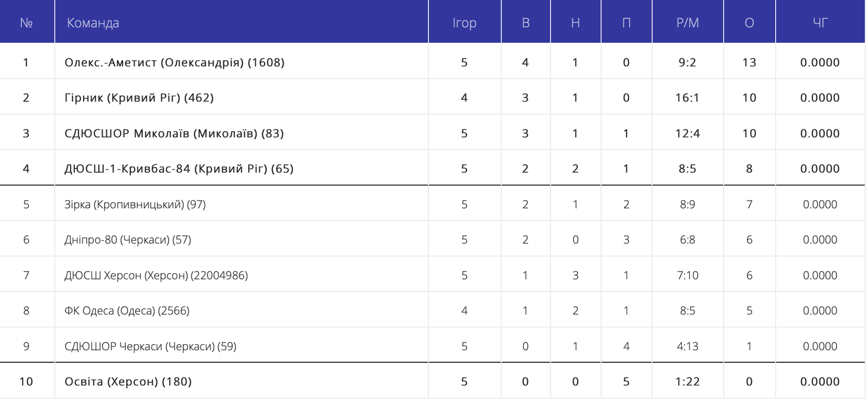Click the ФК Одеса (Одеса) team

click(126, 311)
